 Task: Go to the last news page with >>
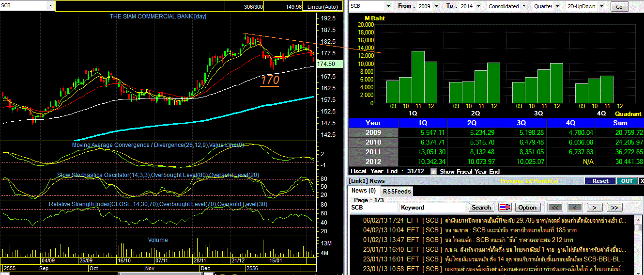point(614,207)
